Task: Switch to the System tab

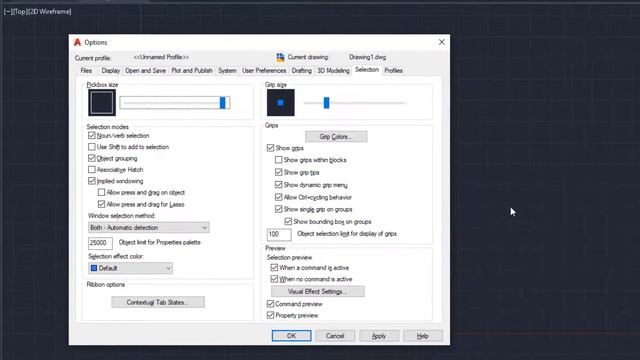Action: tap(227, 71)
